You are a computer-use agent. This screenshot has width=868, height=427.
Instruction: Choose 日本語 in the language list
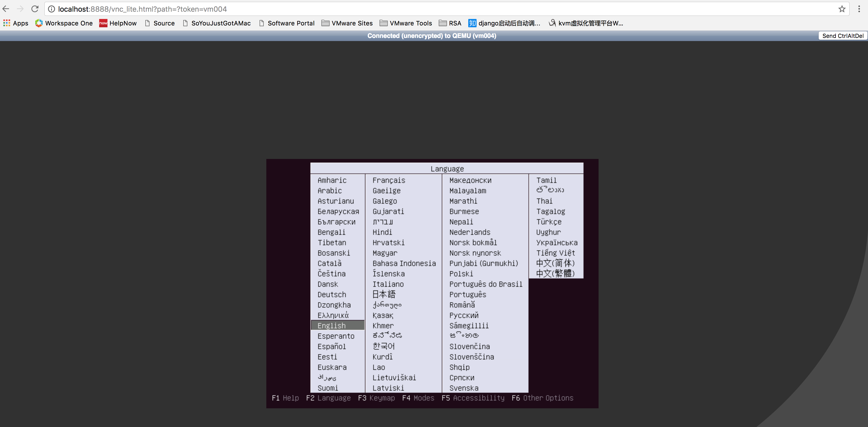point(384,295)
